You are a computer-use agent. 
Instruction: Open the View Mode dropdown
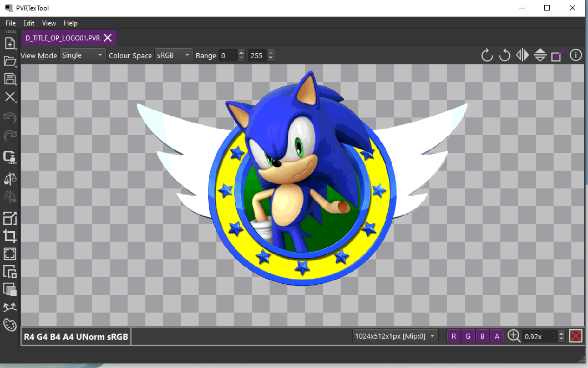(x=83, y=55)
